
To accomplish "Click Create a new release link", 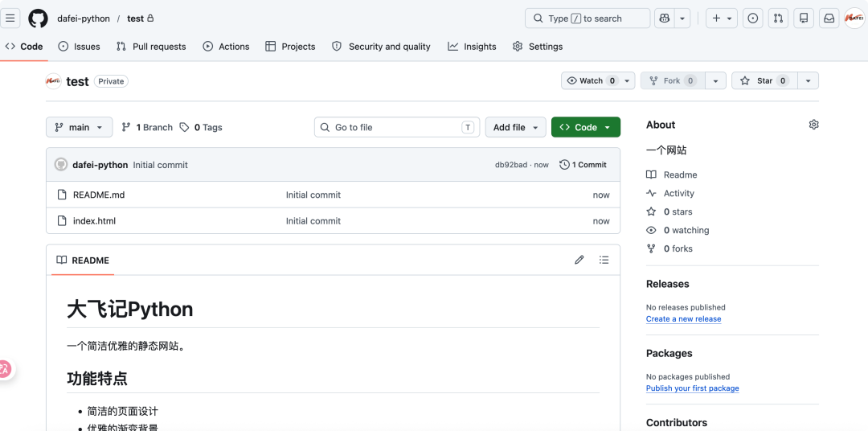I will 684,319.
